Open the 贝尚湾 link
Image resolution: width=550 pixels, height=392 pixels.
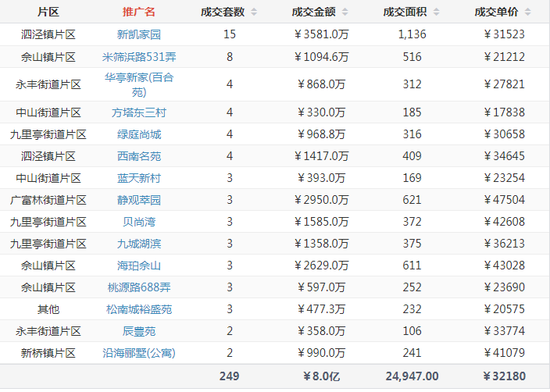pos(139,222)
